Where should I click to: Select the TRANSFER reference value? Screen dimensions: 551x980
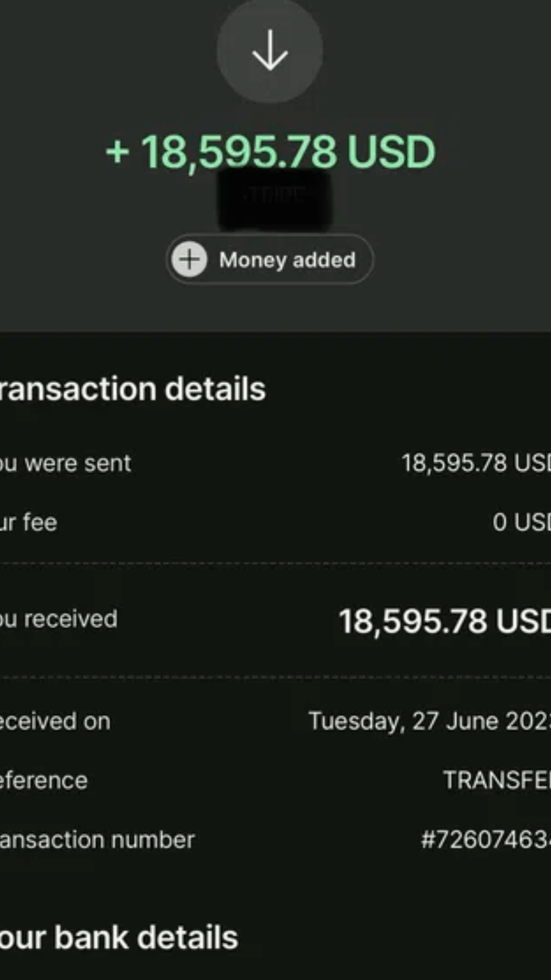click(496, 780)
